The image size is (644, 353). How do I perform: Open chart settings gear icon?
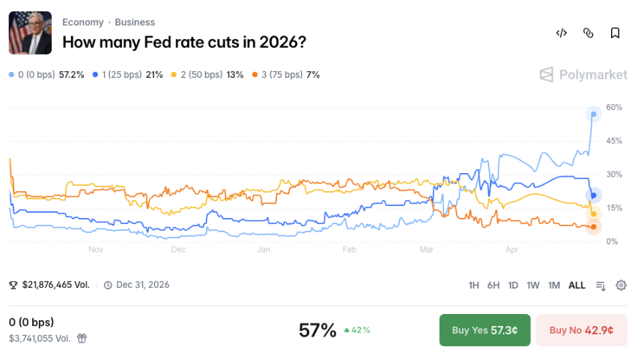click(x=621, y=285)
